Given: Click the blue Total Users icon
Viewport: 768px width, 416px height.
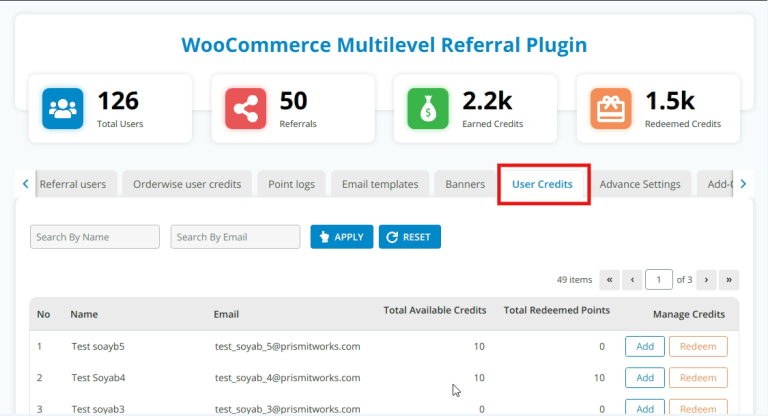Looking at the screenshot, I should click(63, 108).
